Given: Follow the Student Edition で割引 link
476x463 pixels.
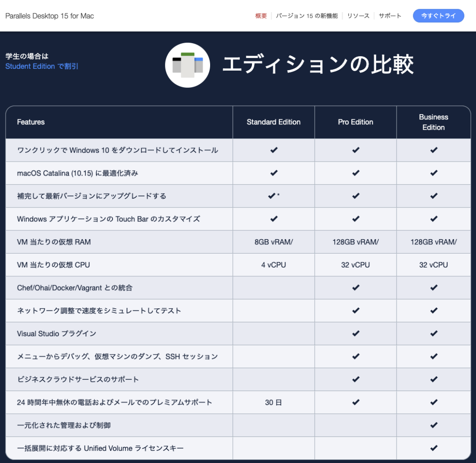Looking at the screenshot, I should click(42, 66).
